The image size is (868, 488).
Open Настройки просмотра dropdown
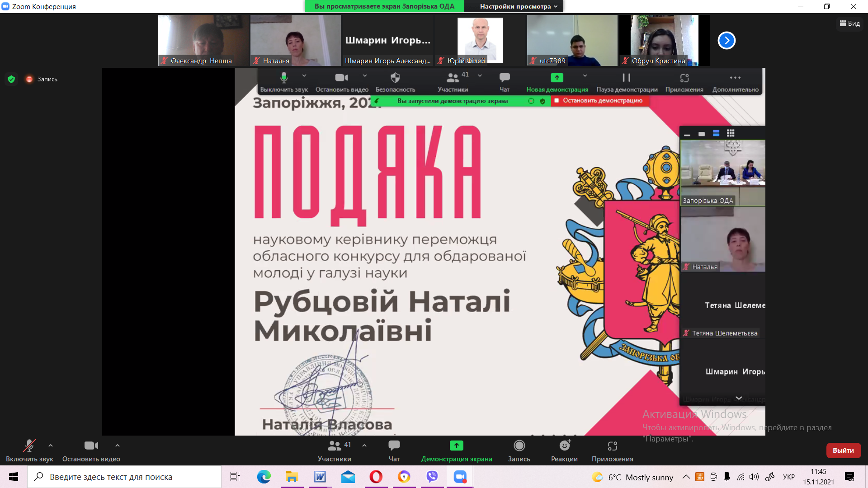[519, 6]
